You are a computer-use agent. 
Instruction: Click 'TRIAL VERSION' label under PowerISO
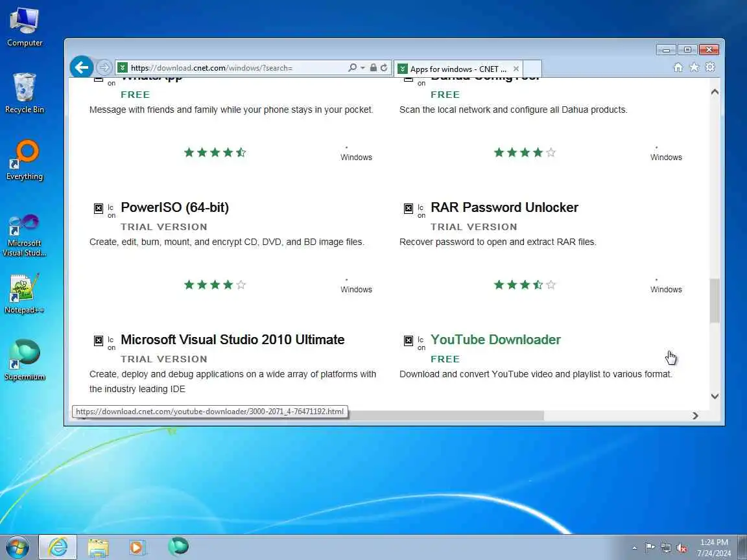point(164,227)
